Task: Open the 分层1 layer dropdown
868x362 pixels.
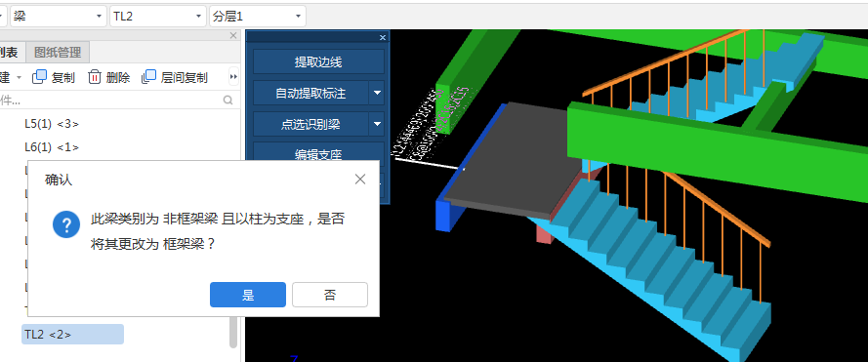Action: pos(299,17)
